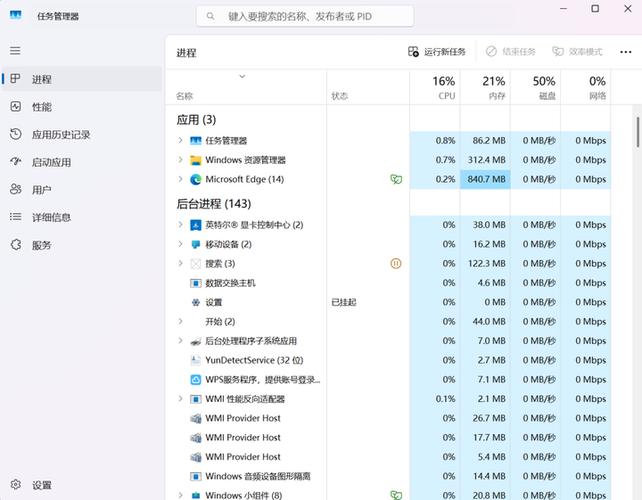This screenshot has width=642, height=500.
Task: Click the 结束任务 button label
Action: tap(519, 52)
